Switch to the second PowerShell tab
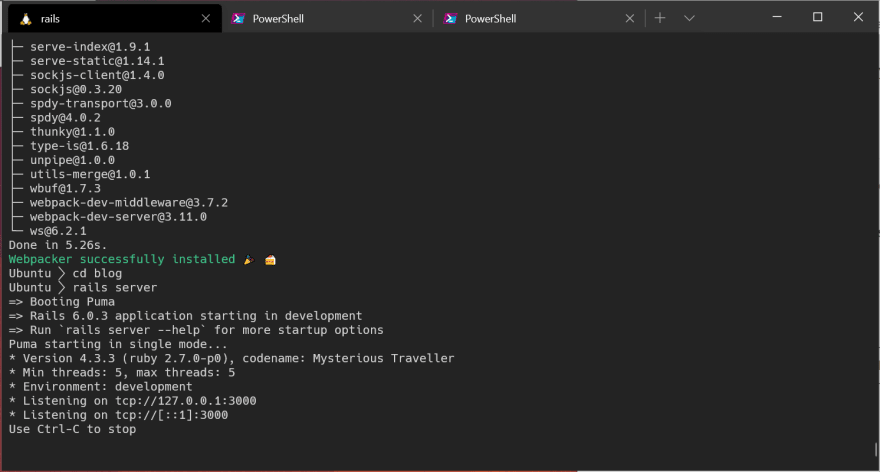Image resolution: width=880 pixels, height=472 pixels. click(x=539, y=19)
